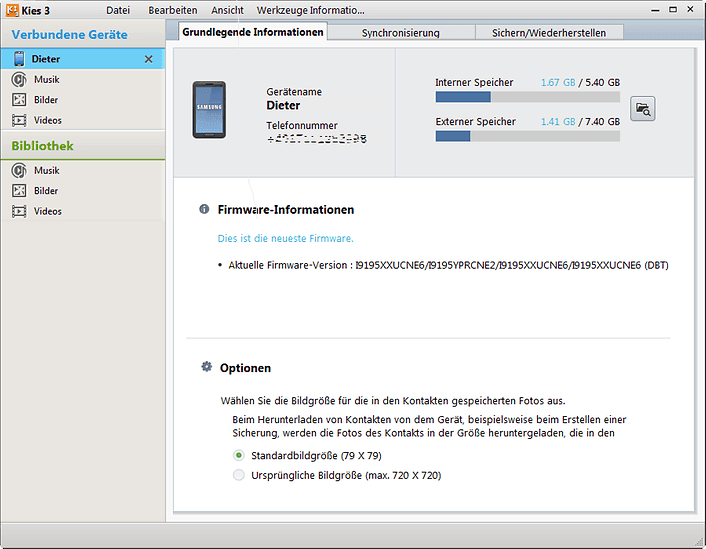Screen dimensions: 706x549
Task: Click the blurred Telefonnummer value
Action: (x=317, y=139)
